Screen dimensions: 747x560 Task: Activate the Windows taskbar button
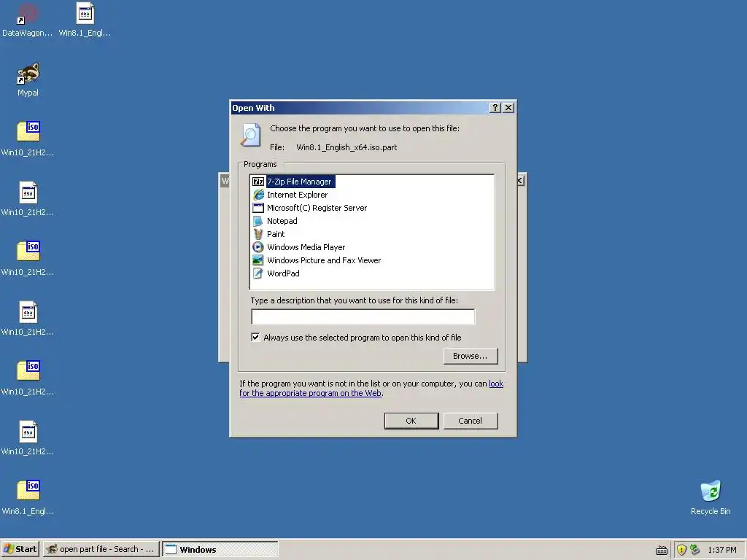tap(220, 549)
